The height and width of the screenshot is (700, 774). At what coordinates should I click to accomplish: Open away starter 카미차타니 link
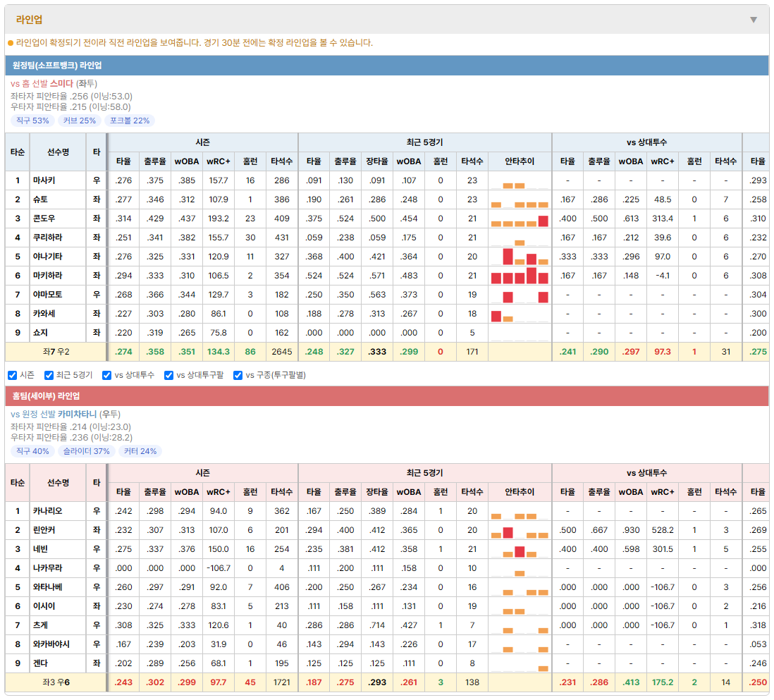coord(77,415)
